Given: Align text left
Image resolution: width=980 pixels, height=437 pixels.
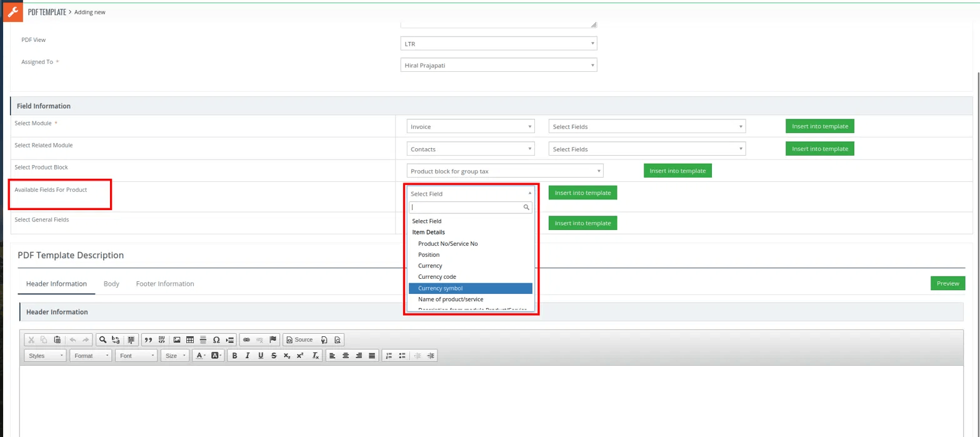Looking at the screenshot, I should point(332,356).
